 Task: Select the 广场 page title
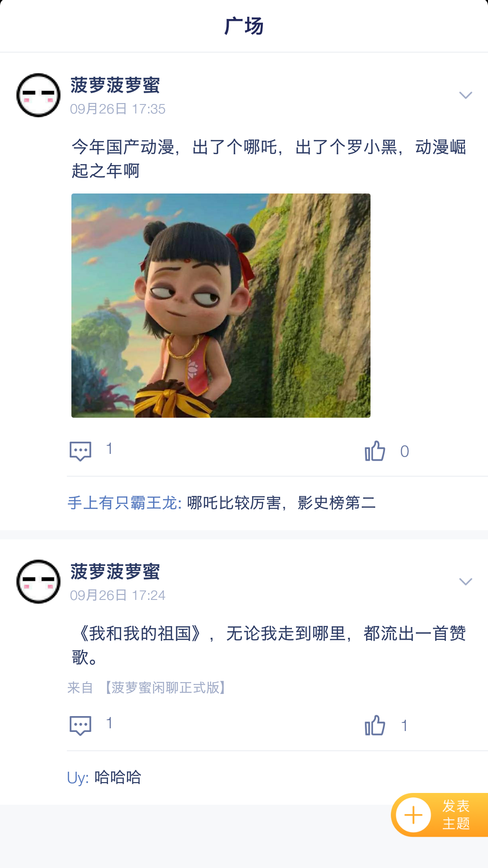(x=244, y=26)
